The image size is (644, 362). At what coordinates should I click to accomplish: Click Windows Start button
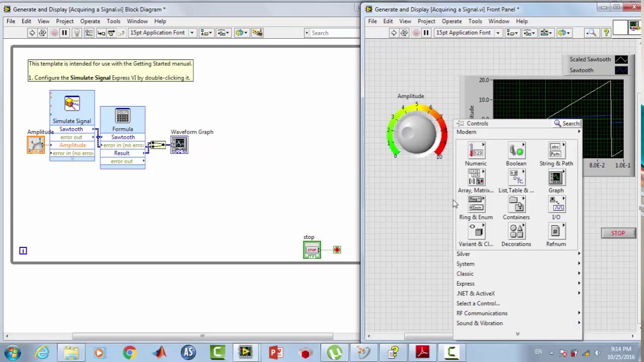[12, 353]
